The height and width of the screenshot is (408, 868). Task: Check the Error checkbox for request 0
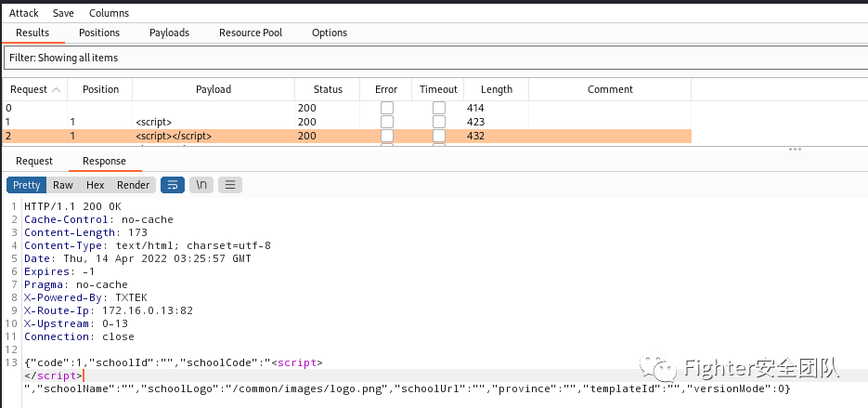pos(386,109)
